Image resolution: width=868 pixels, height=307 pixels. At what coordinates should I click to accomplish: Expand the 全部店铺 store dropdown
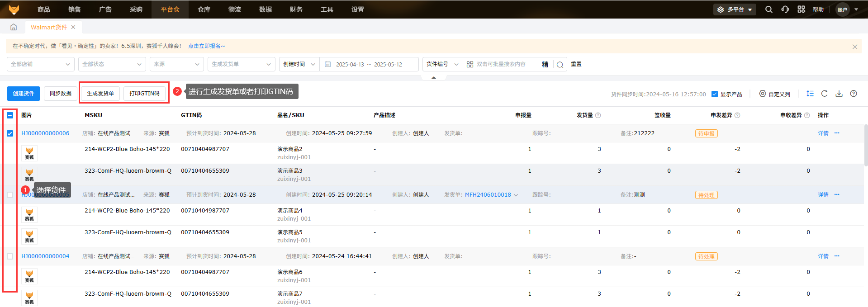click(40, 64)
